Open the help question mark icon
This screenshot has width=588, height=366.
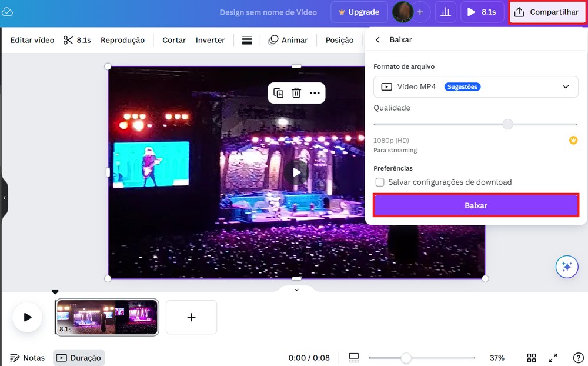tap(577, 357)
